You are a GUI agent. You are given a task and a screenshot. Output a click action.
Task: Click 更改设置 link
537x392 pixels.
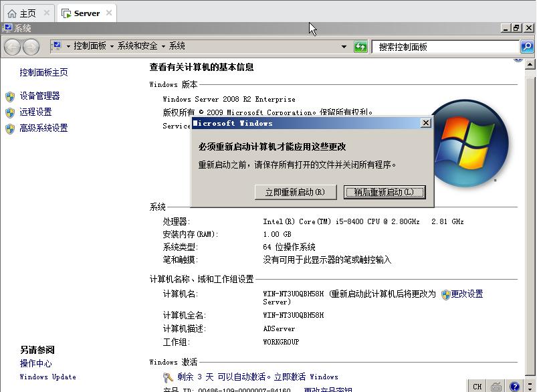467,294
